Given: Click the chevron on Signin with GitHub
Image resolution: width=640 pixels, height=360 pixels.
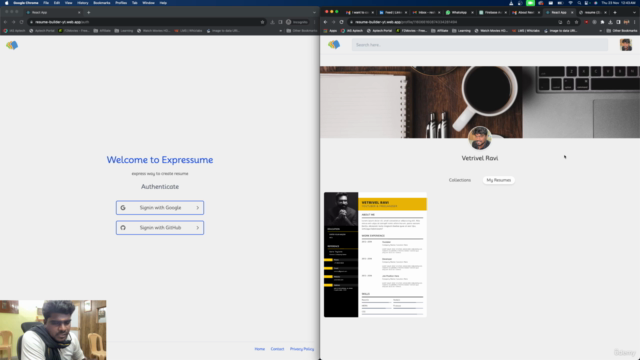Looking at the screenshot, I should point(198,228).
